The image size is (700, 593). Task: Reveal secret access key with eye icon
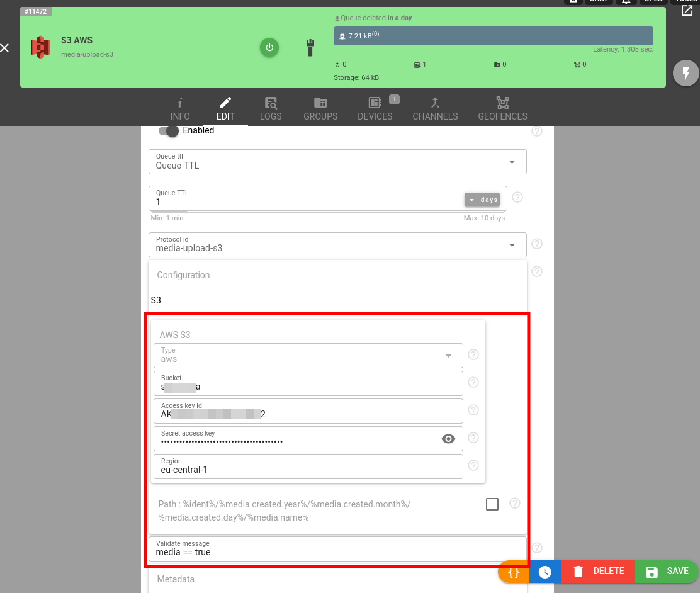pos(448,439)
